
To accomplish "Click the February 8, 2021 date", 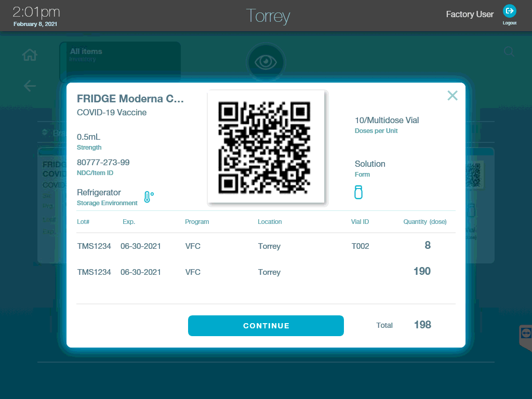I will pos(35,24).
